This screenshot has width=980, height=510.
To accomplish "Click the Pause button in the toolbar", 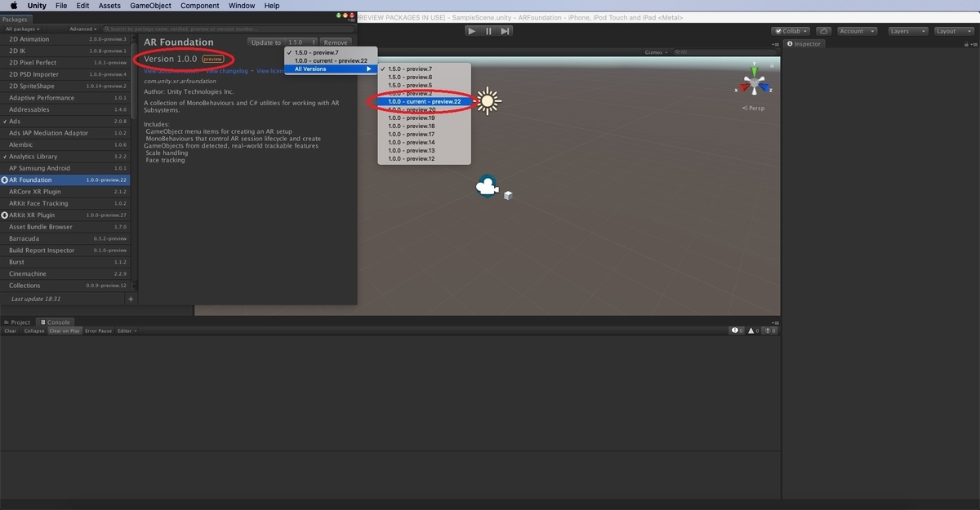I will pos(488,31).
